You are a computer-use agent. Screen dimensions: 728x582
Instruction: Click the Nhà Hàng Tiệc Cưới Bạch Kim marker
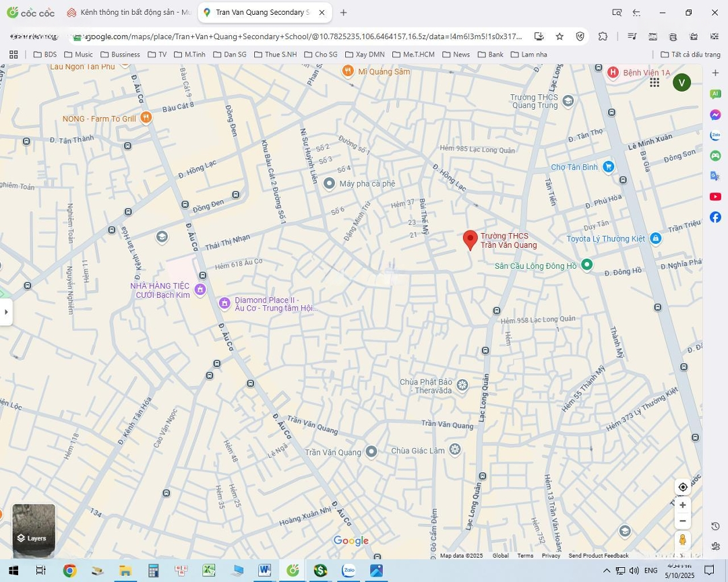pyautogui.click(x=200, y=290)
